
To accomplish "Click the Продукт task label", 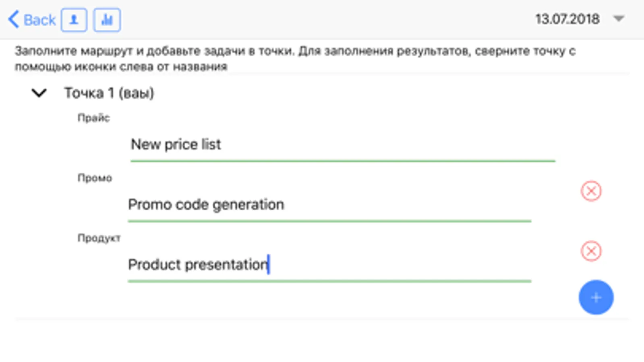I will [x=99, y=238].
